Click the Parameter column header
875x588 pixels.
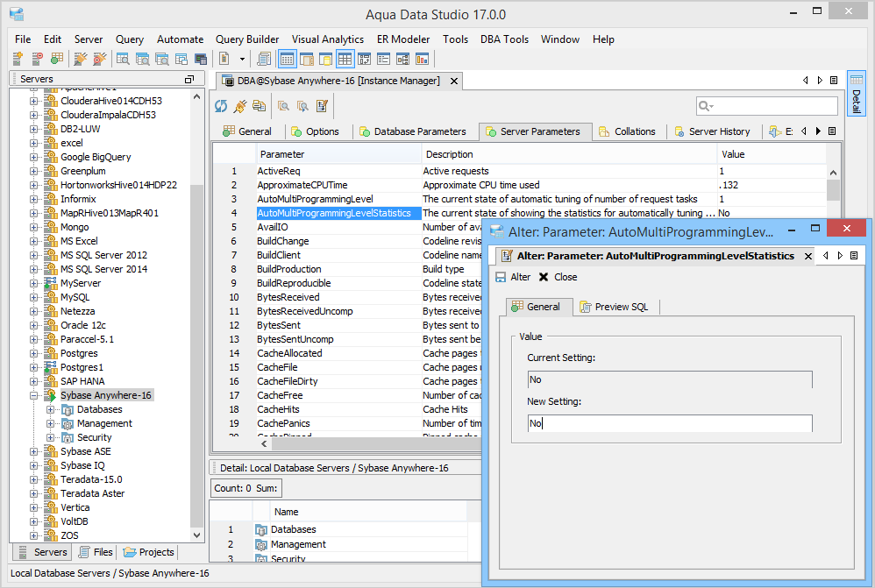tap(338, 154)
